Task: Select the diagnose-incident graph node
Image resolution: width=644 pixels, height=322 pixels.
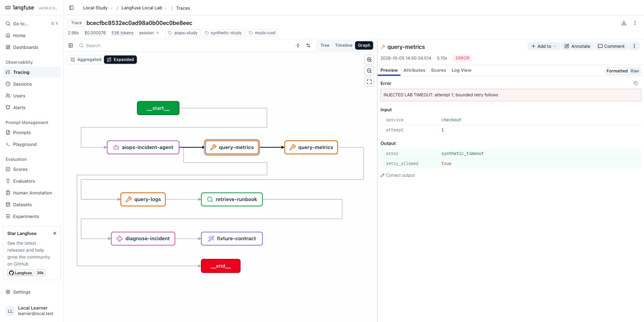Action: click(x=143, y=238)
